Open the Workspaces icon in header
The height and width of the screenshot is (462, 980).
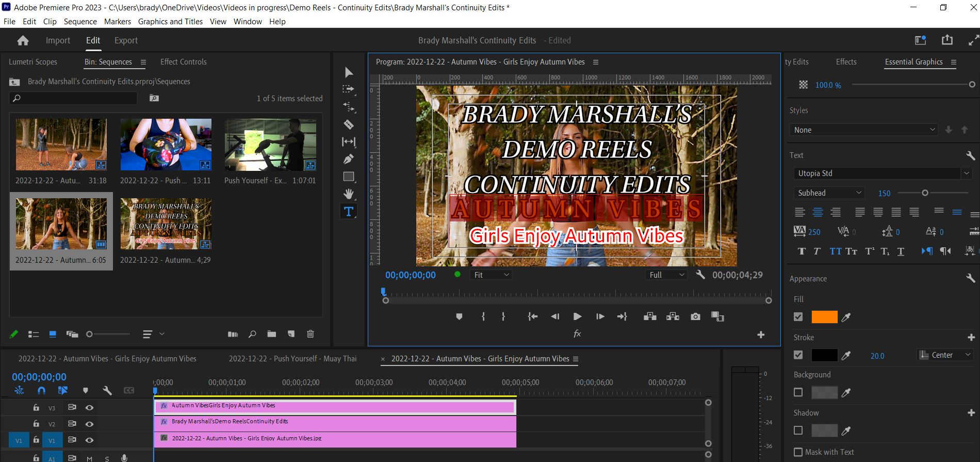[x=920, y=40]
